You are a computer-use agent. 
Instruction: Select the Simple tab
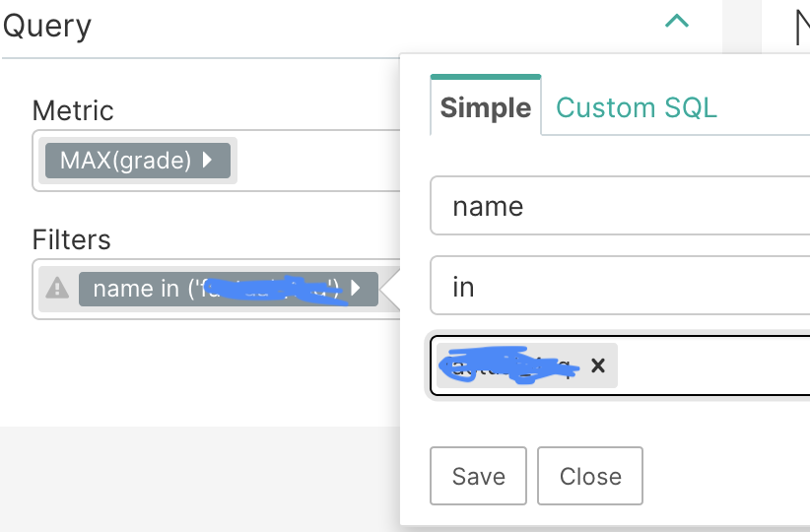(x=486, y=107)
